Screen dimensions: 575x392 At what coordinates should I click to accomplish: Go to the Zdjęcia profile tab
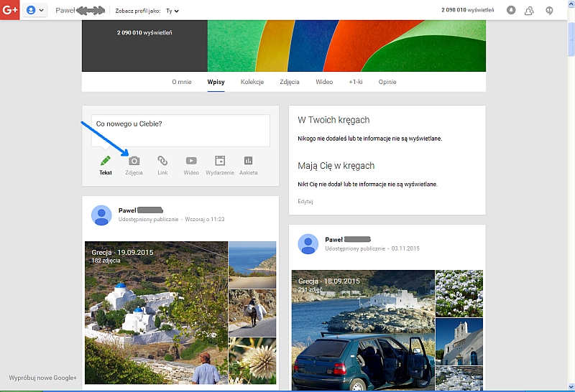coord(290,82)
